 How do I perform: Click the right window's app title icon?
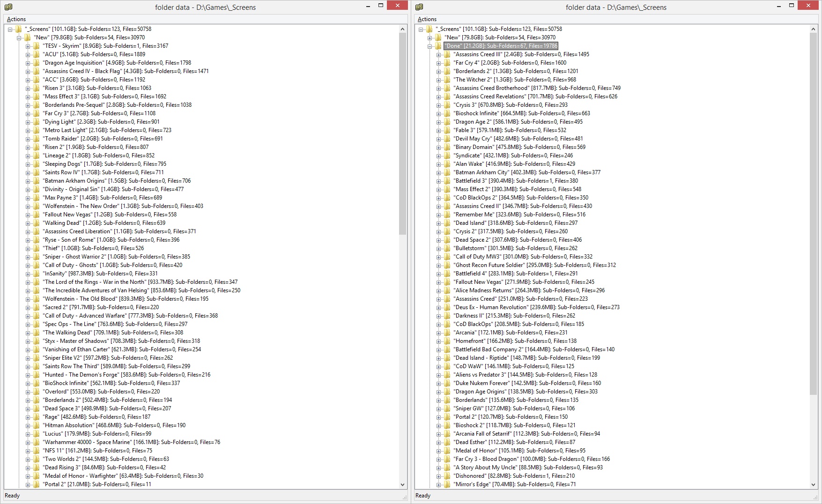pyautogui.click(x=419, y=7)
